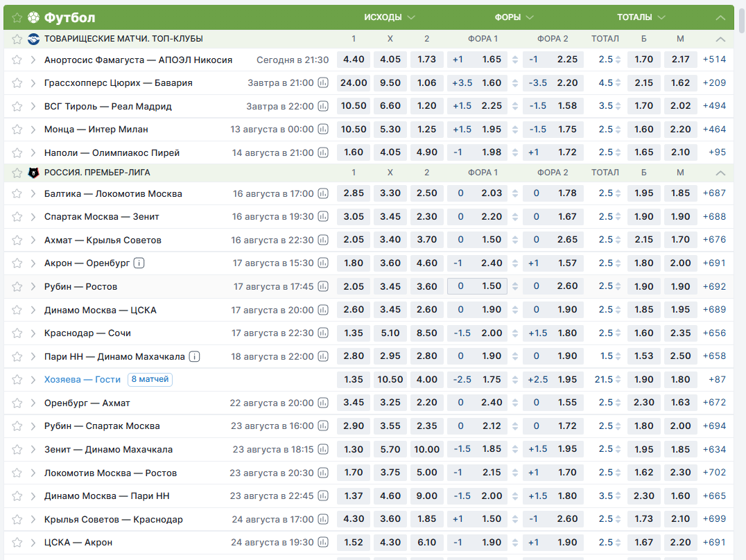Open statistics for Монца — Интер Милан

tap(323, 129)
